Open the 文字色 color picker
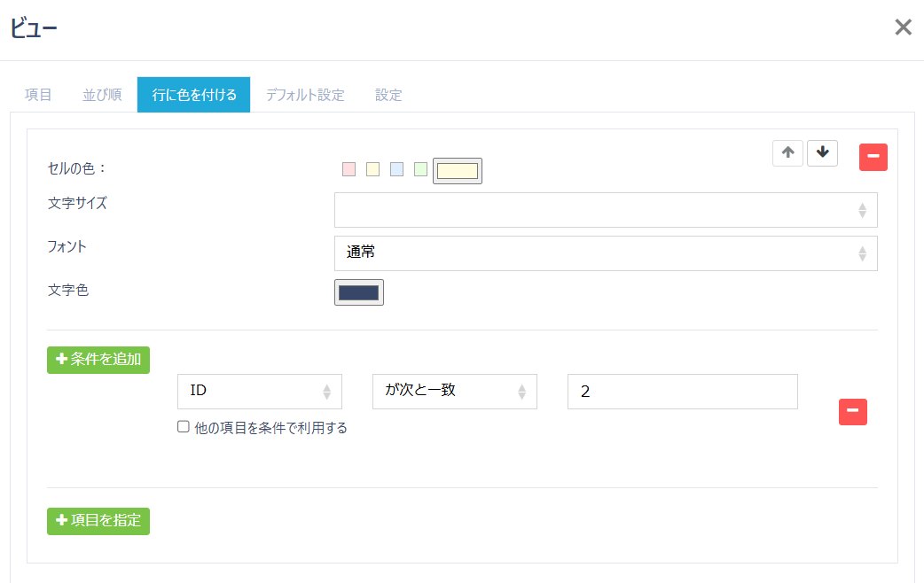924x583 pixels. 358,292
